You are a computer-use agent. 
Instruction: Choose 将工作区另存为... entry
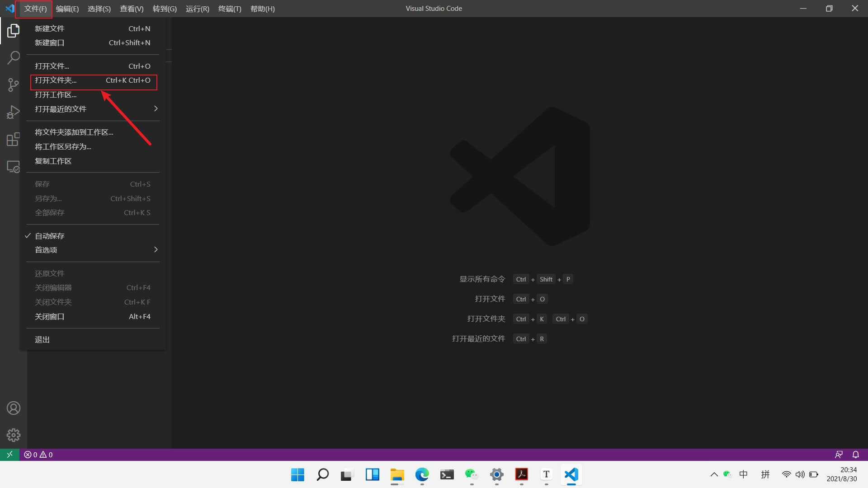coord(93,147)
